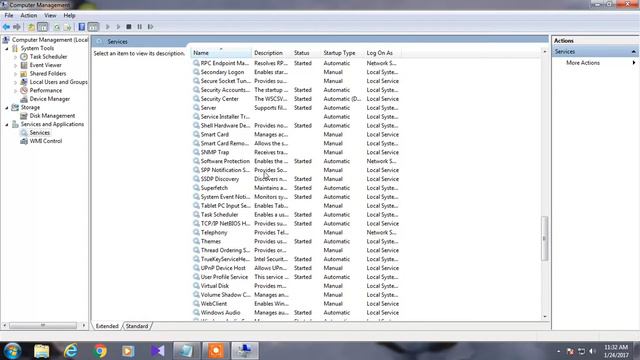Select Services in the console tree
The width and height of the screenshot is (640, 360).
pyautogui.click(x=39, y=133)
